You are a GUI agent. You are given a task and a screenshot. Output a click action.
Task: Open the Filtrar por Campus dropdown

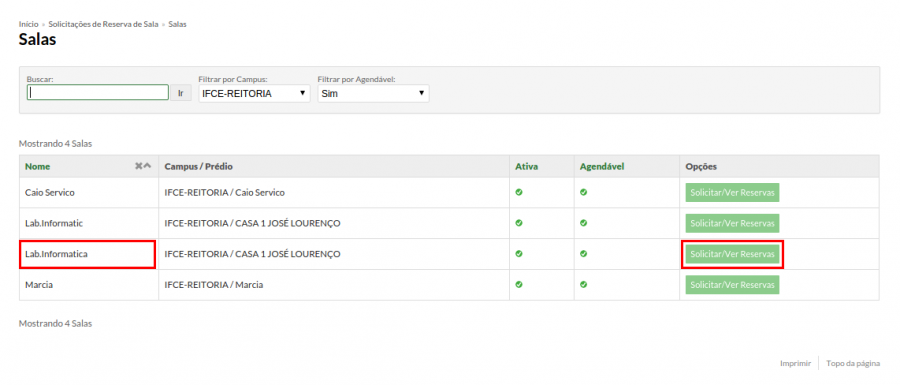click(254, 94)
